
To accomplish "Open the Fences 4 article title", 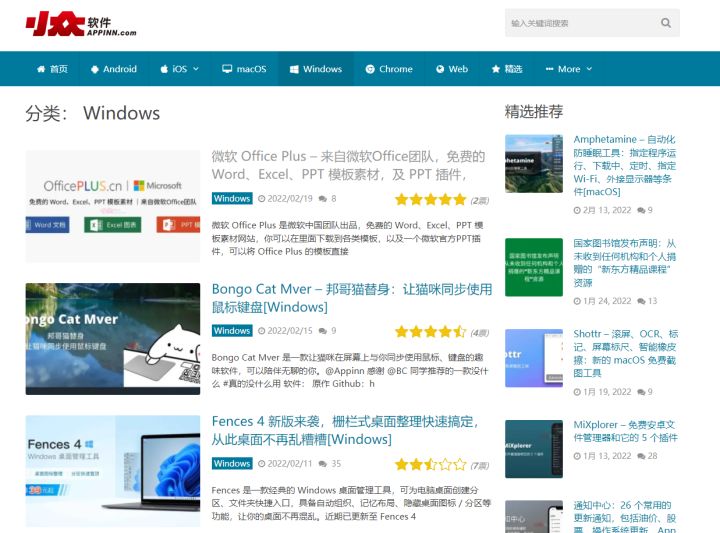I will point(345,430).
